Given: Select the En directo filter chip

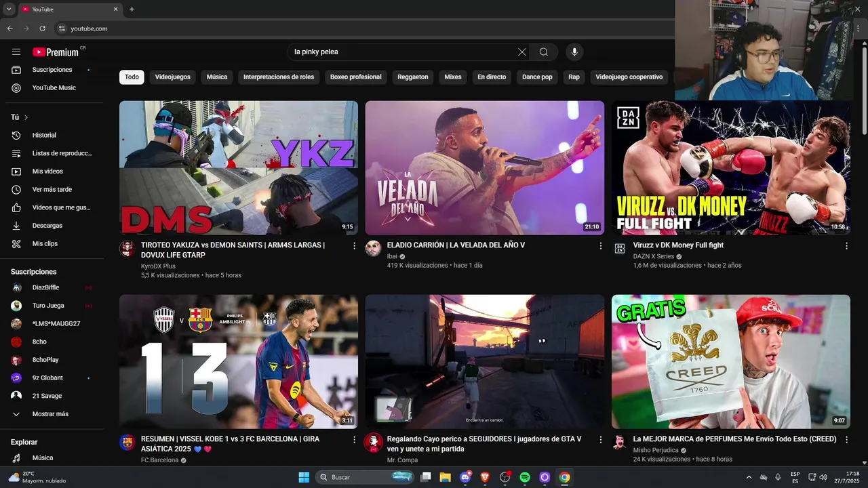Looking at the screenshot, I should [492, 77].
